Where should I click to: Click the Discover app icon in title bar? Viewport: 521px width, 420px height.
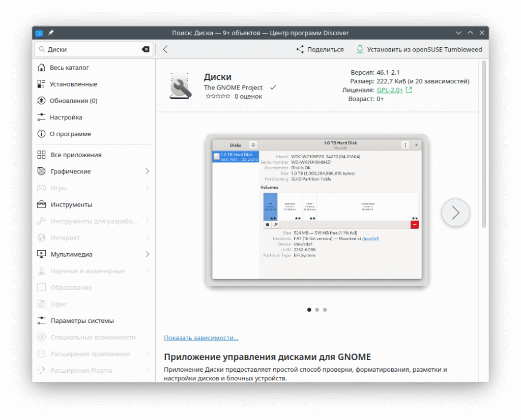click(x=39, y=33)
